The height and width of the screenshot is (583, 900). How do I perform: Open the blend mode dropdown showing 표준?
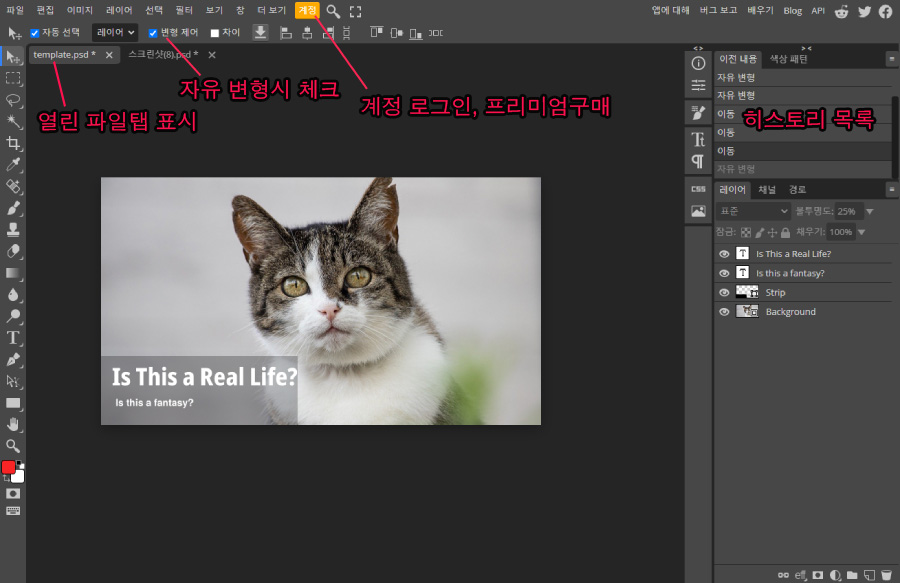point(752,211)
